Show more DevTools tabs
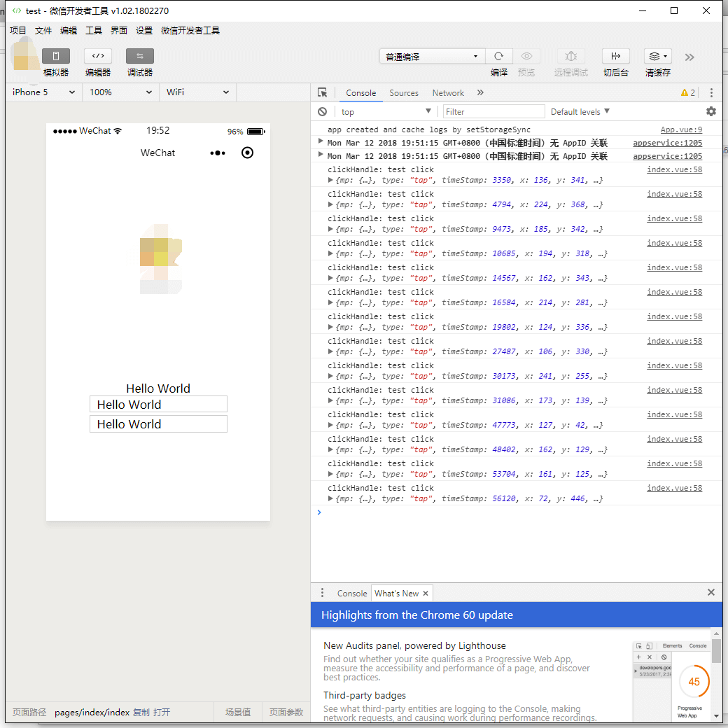Viewport: 728px width, 728px height. (x=480, y=93)
